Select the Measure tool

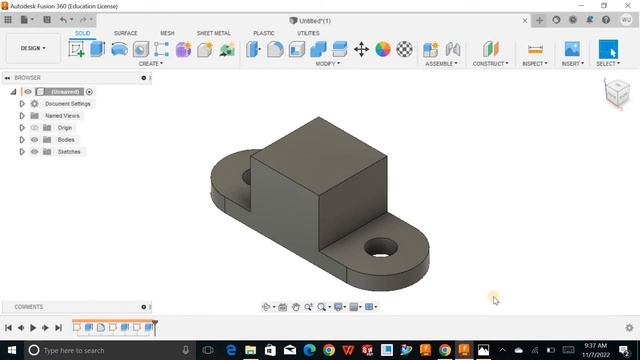pyautogui.click(x=535, y=49)
